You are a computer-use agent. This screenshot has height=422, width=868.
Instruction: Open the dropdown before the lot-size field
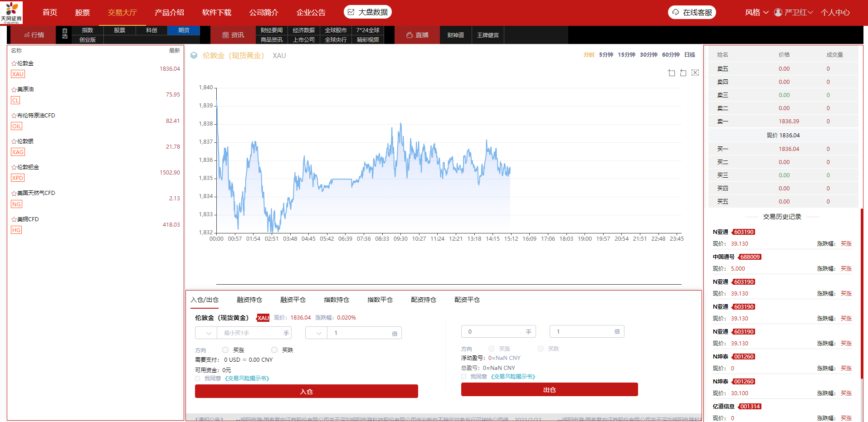tap(206, 333)
